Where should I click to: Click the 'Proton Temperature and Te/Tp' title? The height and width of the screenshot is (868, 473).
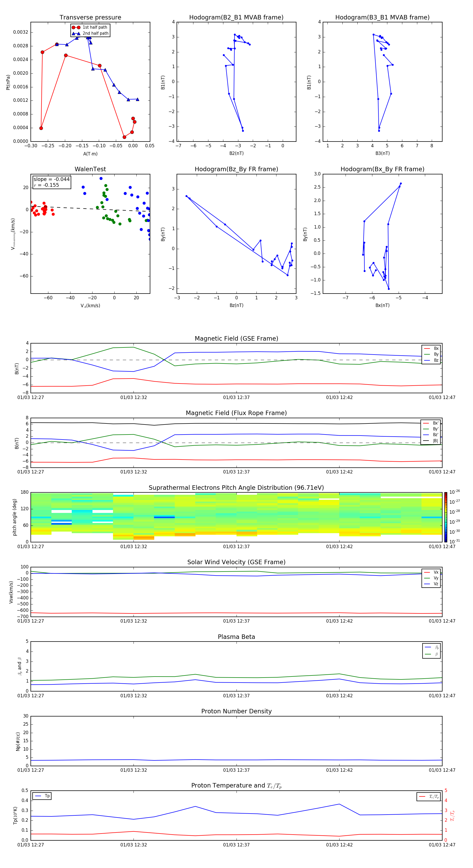(236, 786)
